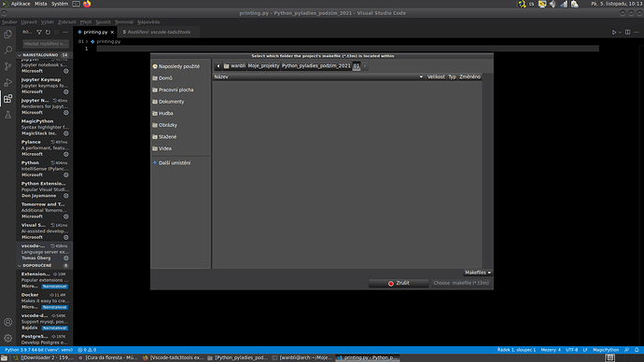The width and height of the screenshot is (644, 362).
Task: Open the Explorer view in activity bar
Action: pyautogui.click(x=7, y=35)
